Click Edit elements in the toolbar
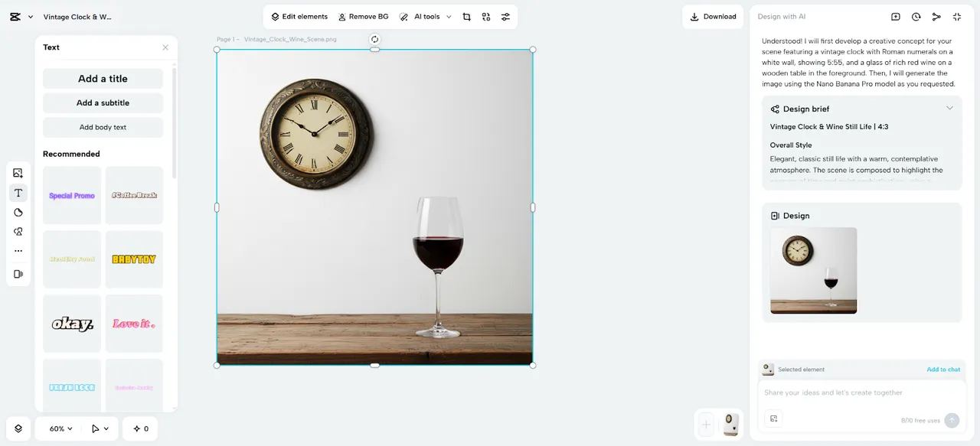This screenshot has width=980, height=446. 299,17
